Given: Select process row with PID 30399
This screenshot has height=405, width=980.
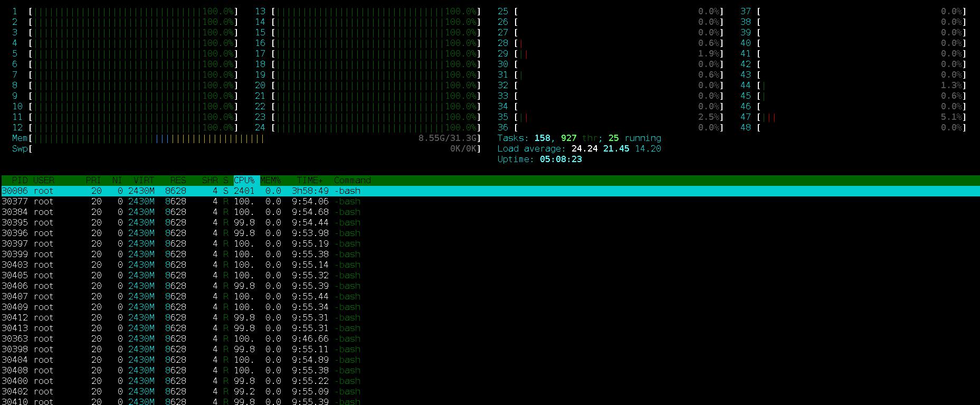Looking at the screenshot, I should point(490,254).
